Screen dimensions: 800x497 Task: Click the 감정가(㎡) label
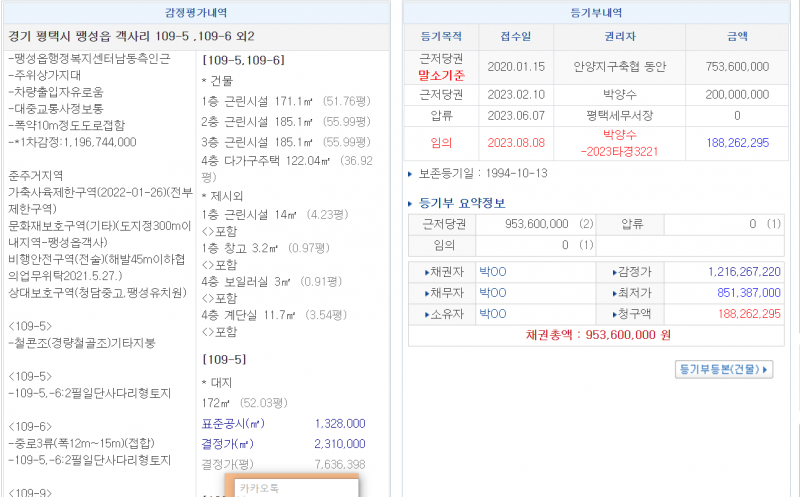[225, 444]
